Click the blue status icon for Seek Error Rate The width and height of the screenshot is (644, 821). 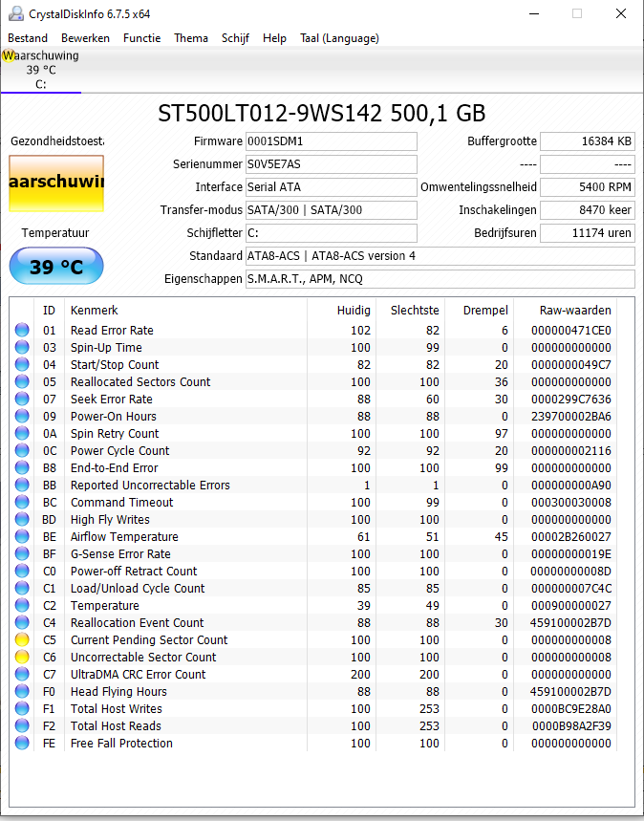point(22,399)
